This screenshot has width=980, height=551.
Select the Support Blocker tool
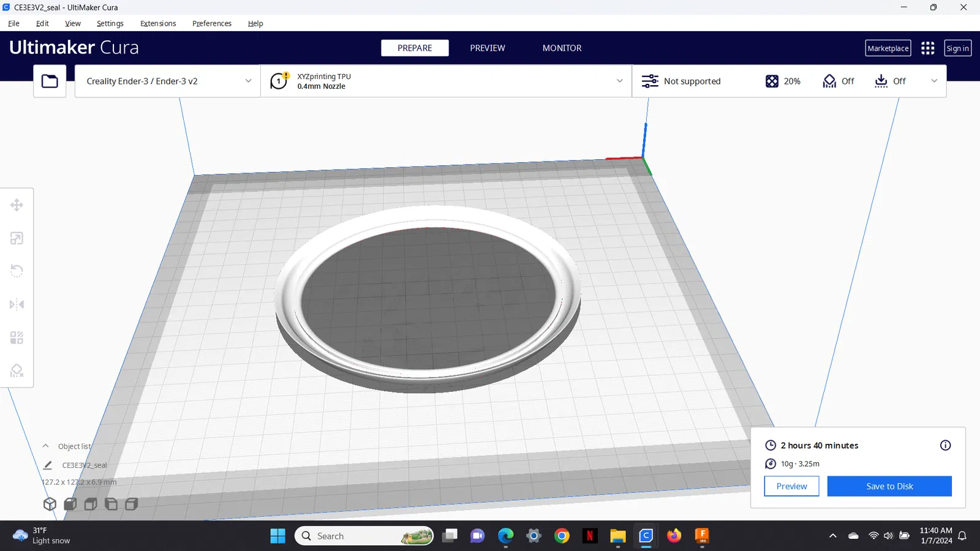17,370
